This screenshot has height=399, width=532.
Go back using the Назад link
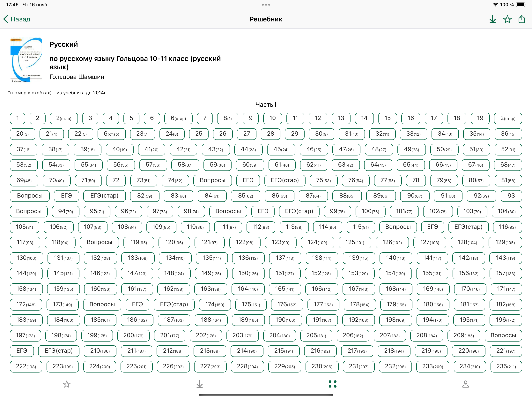point(20,19)
